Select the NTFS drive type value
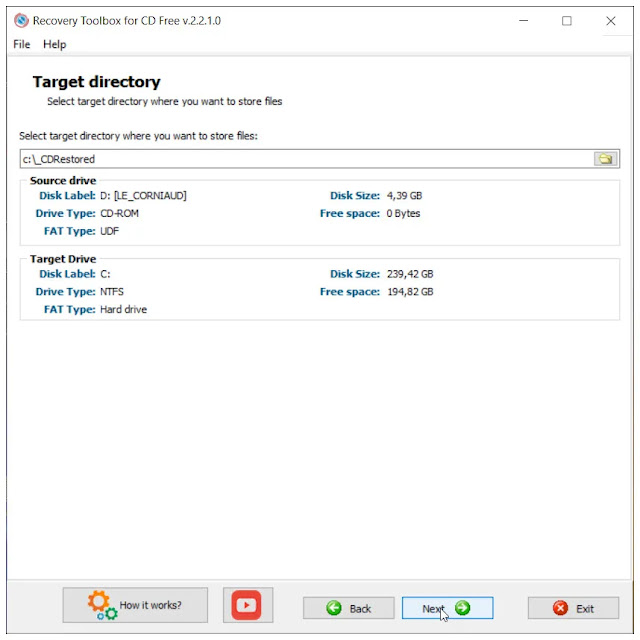 tap(112, 292)
